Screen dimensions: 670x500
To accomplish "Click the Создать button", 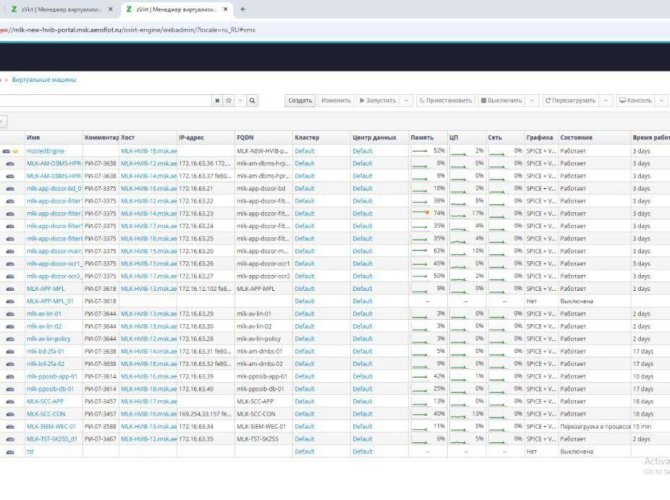I will click(x=300, y=101).
